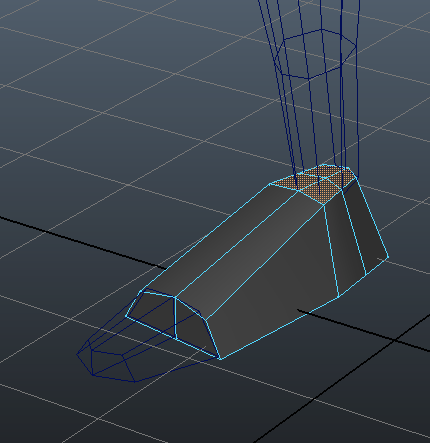Click the black axis line left of the foot
Screen dimensions: 430x443
pos(83,243)
